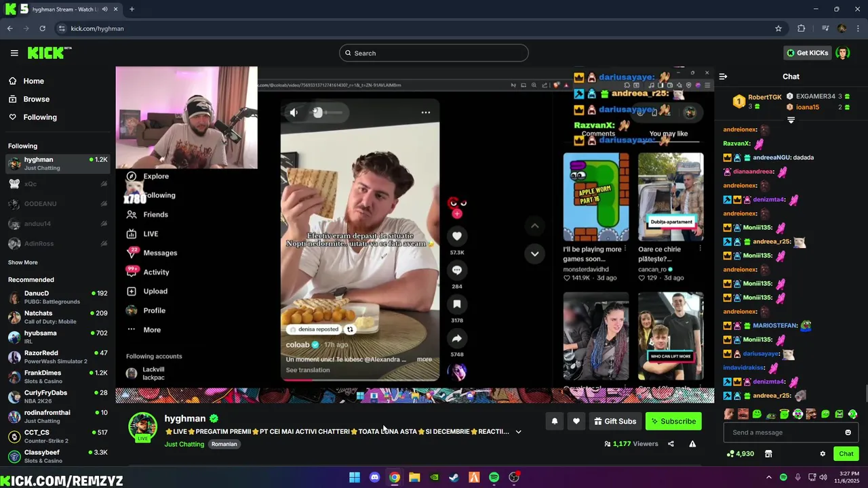Open the Just Chatting category link

coord(184,445)
